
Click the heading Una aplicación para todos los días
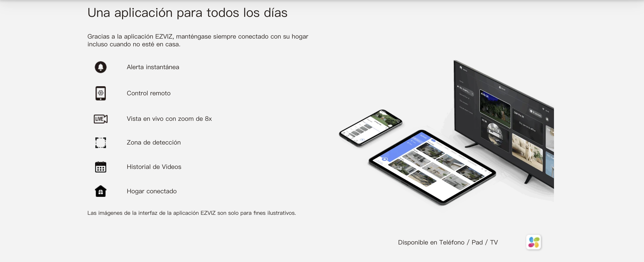187,12
